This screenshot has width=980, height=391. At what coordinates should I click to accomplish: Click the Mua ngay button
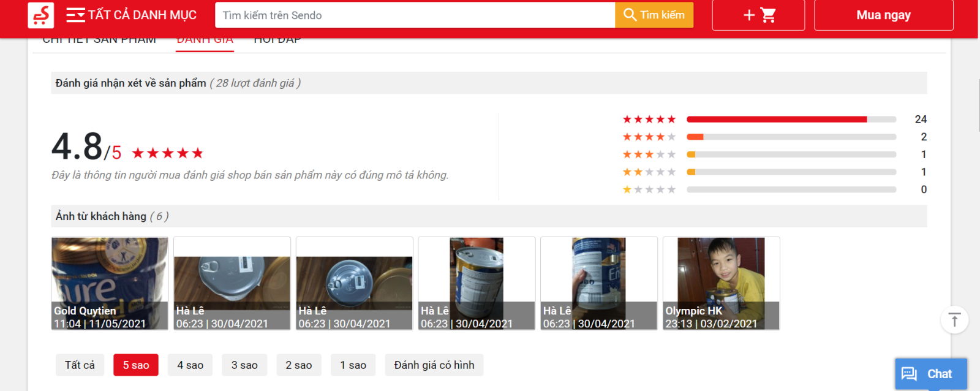pyautogui.click(x=883, y=15)
